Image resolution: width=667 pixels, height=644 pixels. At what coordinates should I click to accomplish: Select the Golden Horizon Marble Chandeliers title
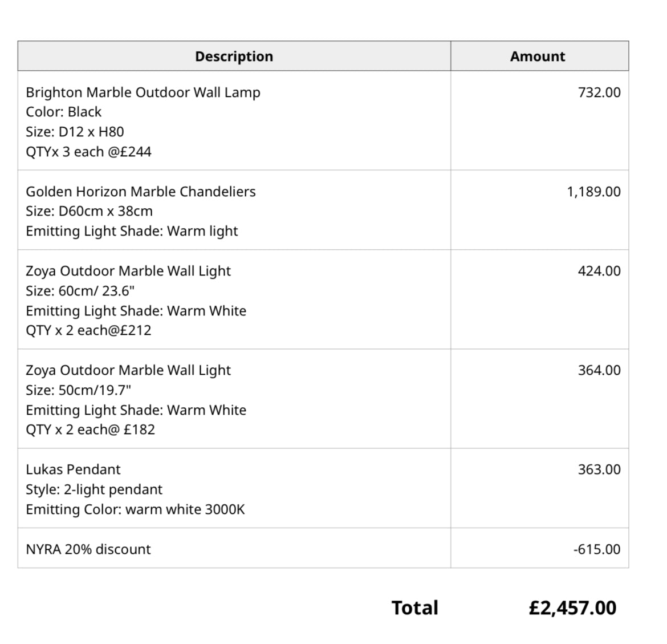coord(141,192)
